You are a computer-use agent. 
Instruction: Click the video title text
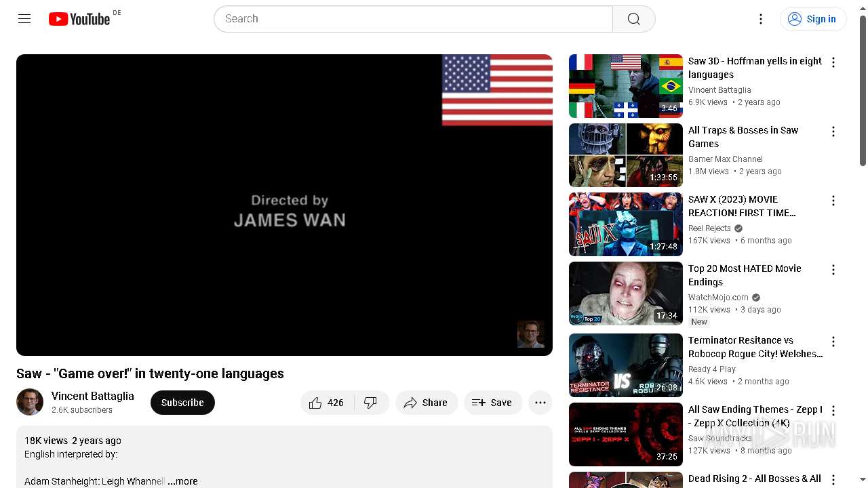click(x=150, y=373)
